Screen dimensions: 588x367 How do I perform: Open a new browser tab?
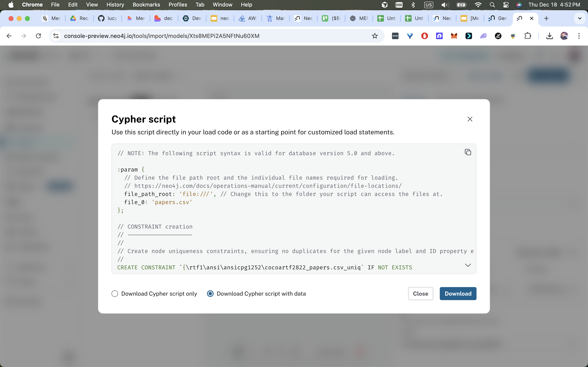click(546, 18)
